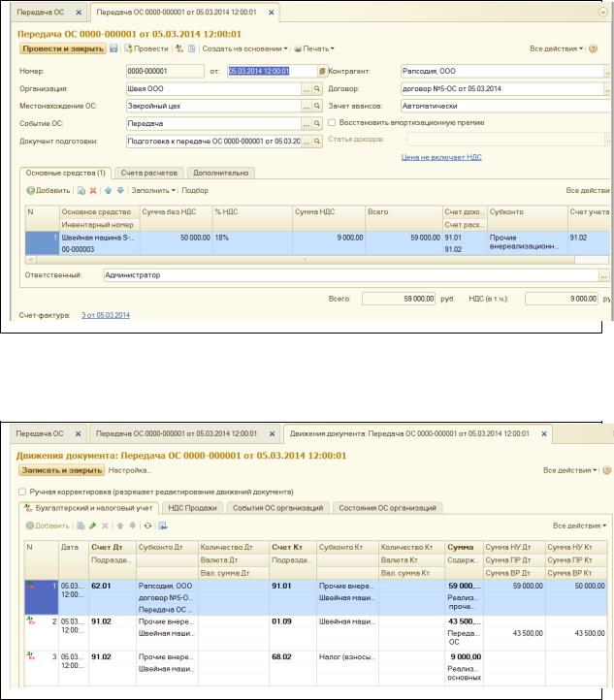The image size is (614, 700).
Task: Click grey delete X in movements toolbar
Action: pyautogui.click(x=105, y=525)
